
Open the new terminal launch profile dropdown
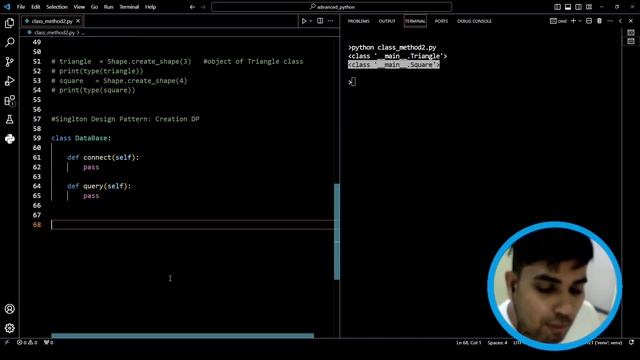(580, 21)
